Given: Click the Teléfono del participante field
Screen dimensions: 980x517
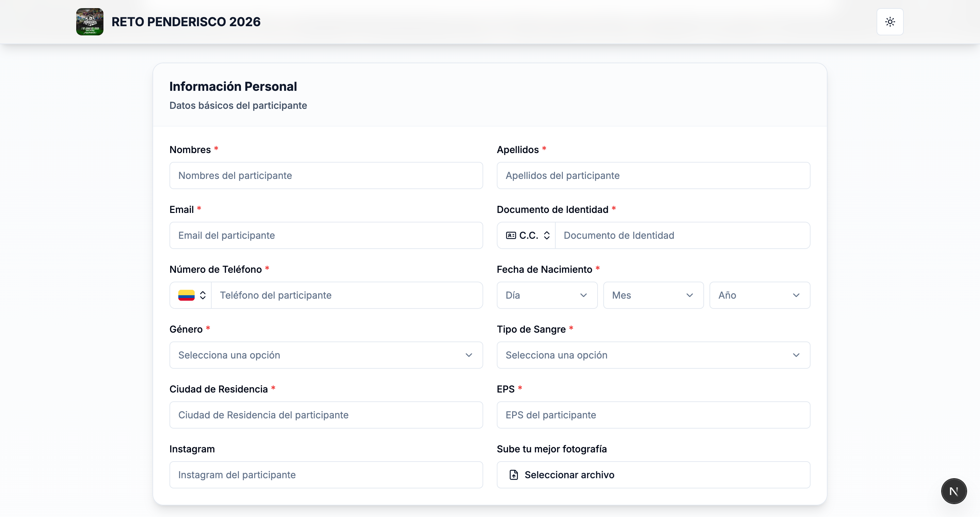Looking at the screenshot, I should click(347, 295).
